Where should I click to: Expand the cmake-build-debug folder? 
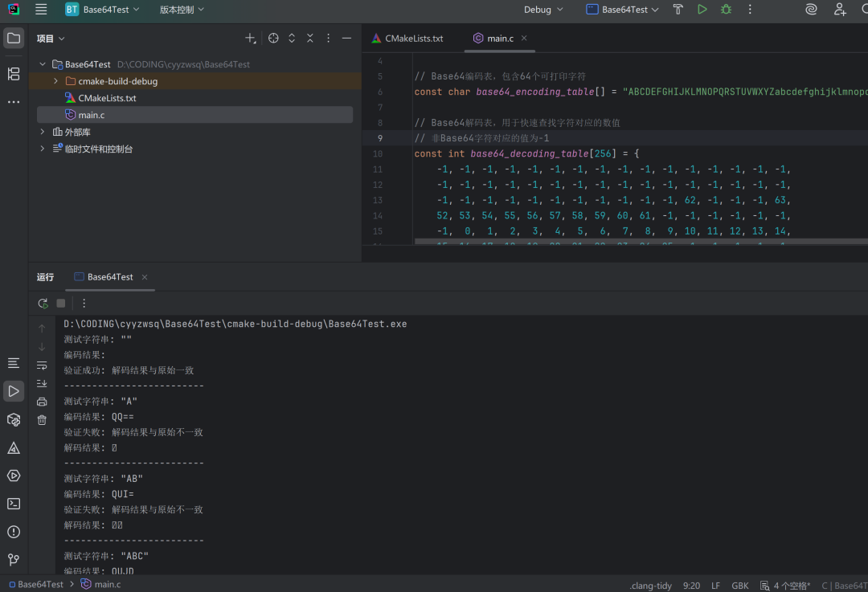[x=55, y=81]
